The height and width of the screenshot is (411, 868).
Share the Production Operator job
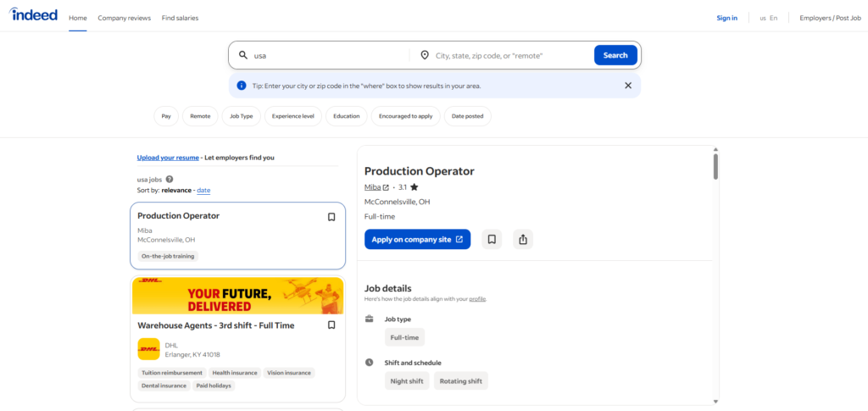[x=523, y=240]
